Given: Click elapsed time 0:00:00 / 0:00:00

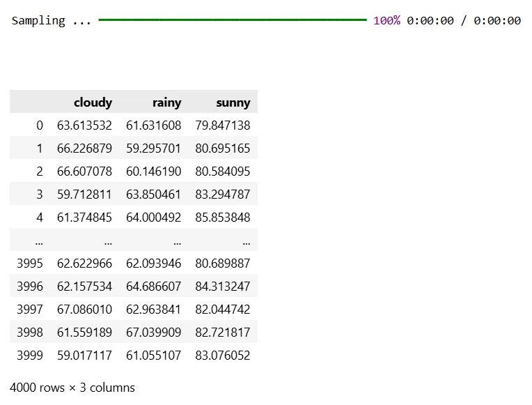Looking at the screenshot, I should 464,21.
